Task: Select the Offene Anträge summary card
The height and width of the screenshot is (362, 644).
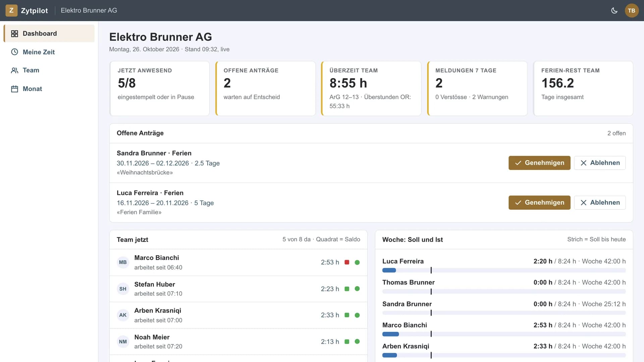Action: click(265, 88)
